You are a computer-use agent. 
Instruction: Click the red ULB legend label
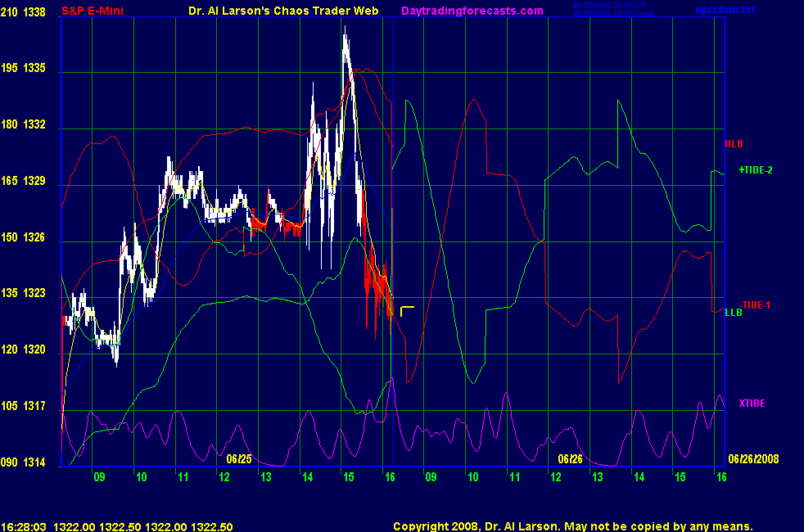(x=734, y=144)
